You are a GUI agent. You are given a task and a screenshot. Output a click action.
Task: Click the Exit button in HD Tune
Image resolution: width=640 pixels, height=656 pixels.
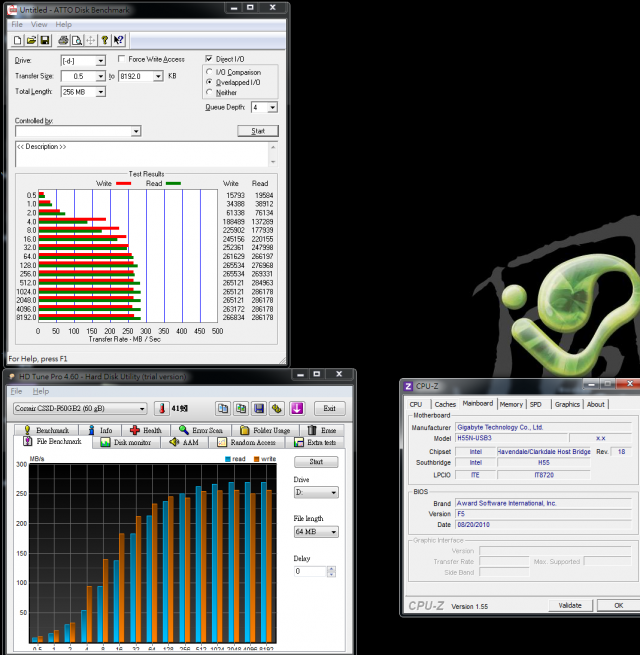click(329, 408)
